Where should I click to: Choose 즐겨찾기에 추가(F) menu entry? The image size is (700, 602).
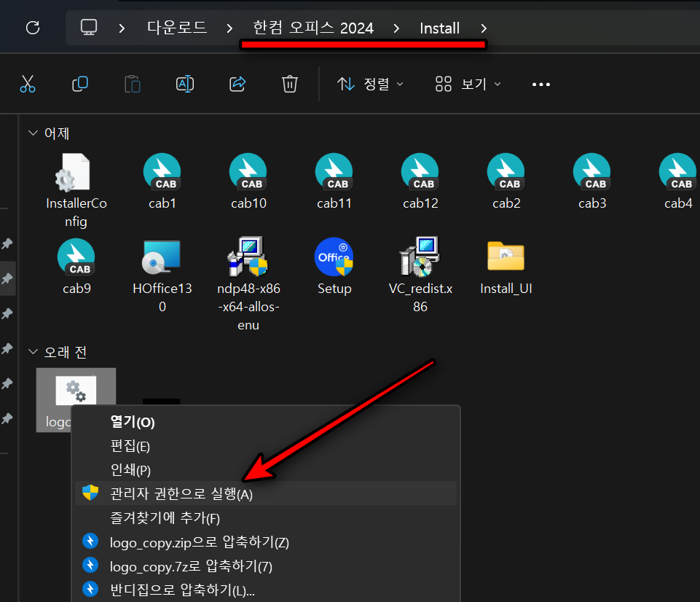click(x=266, y=517)
